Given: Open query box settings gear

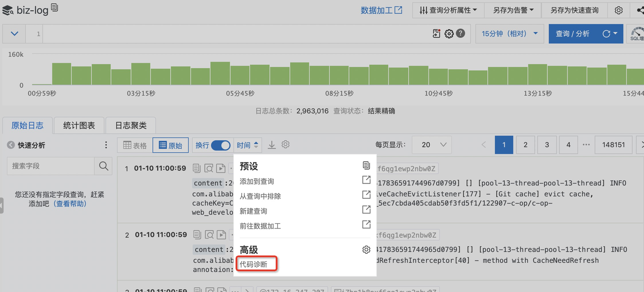Looking at the screenshot, I should [x=449, y=33].
